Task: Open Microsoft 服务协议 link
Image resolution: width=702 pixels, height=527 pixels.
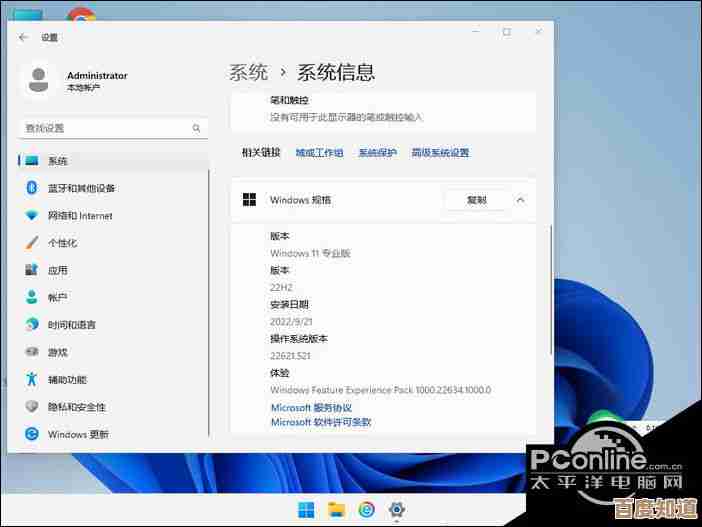Action: [x=312, y=408]
